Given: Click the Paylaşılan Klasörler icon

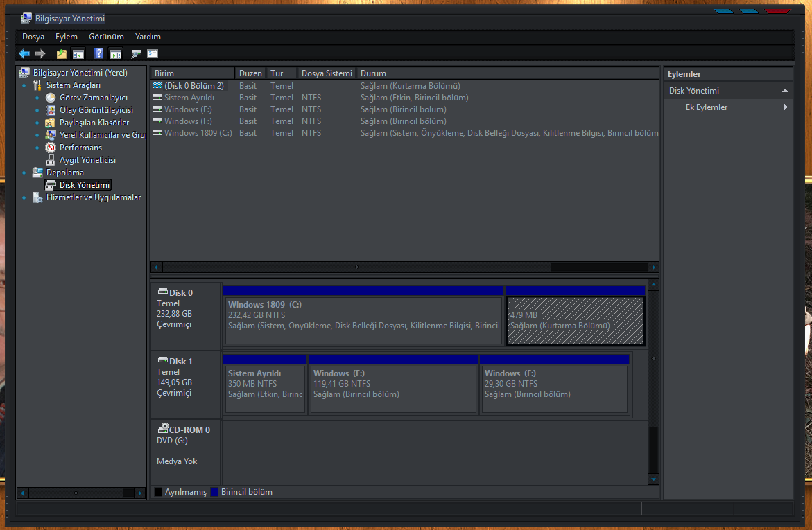Looking at the screenshot, I should [x=50, y=123].
